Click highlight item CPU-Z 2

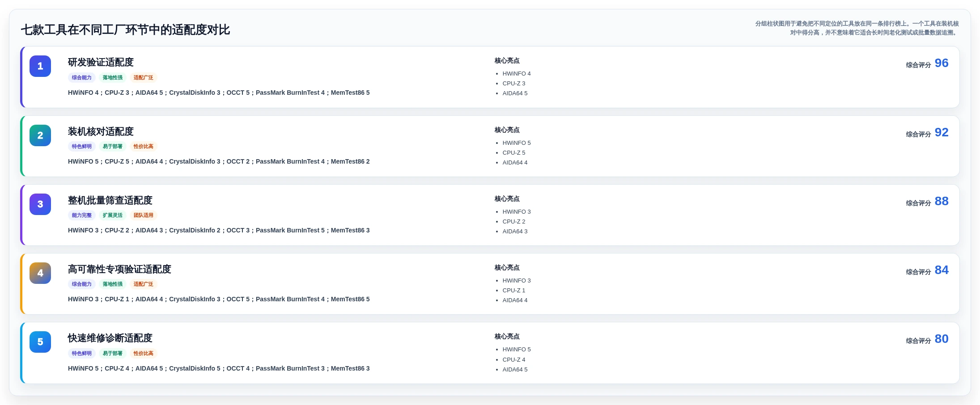pos(514,222)
